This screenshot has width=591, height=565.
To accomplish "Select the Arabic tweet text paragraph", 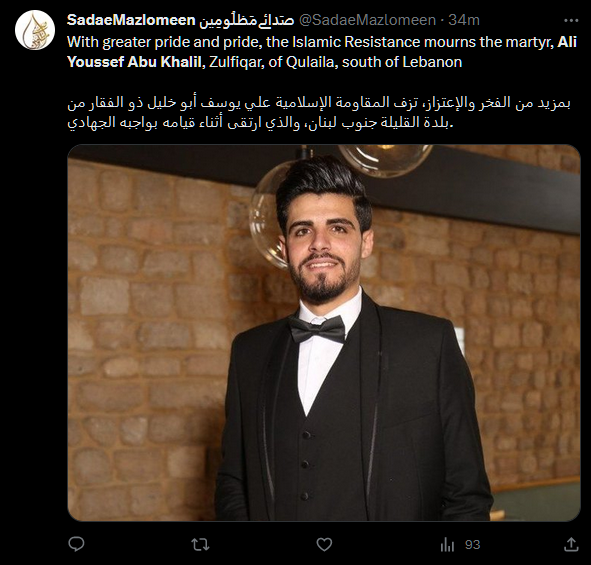I will coord(319,113).
